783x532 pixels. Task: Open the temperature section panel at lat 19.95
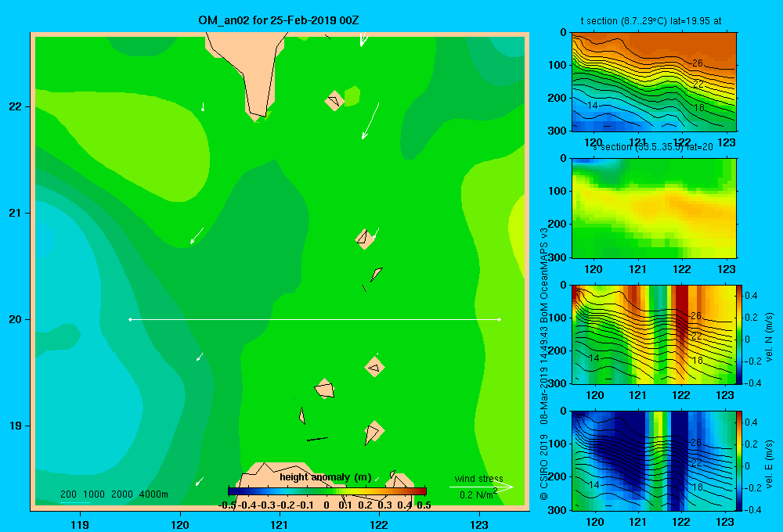654,82
